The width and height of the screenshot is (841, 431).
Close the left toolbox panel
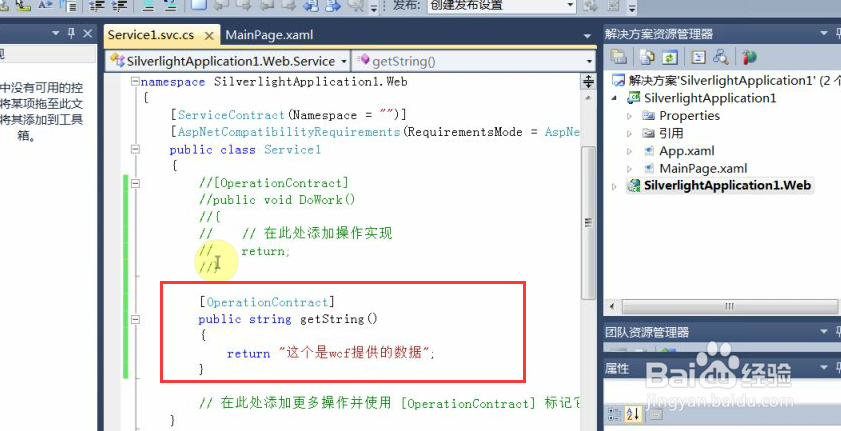point(88,34)
